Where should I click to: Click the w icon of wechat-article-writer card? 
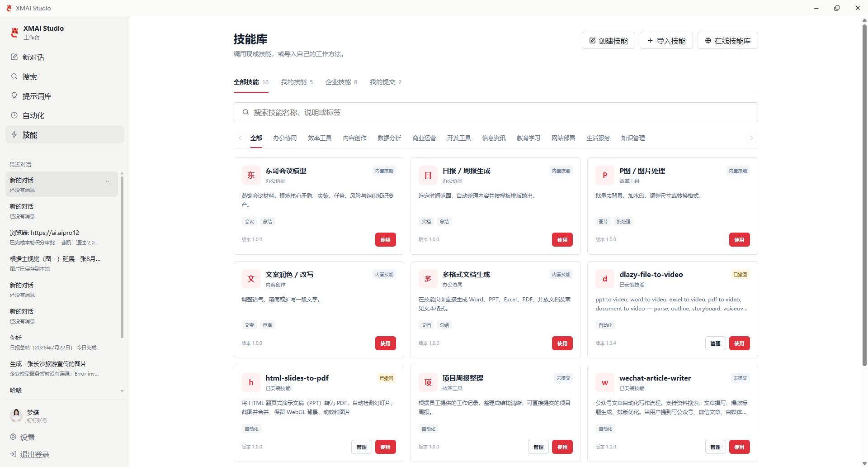click(605, 383)
